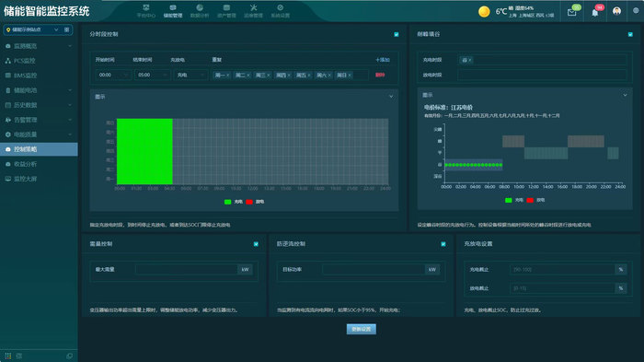Click the 放电时段 tag input field
Viewport: 644px width, 362px height.
click(543, 75)
